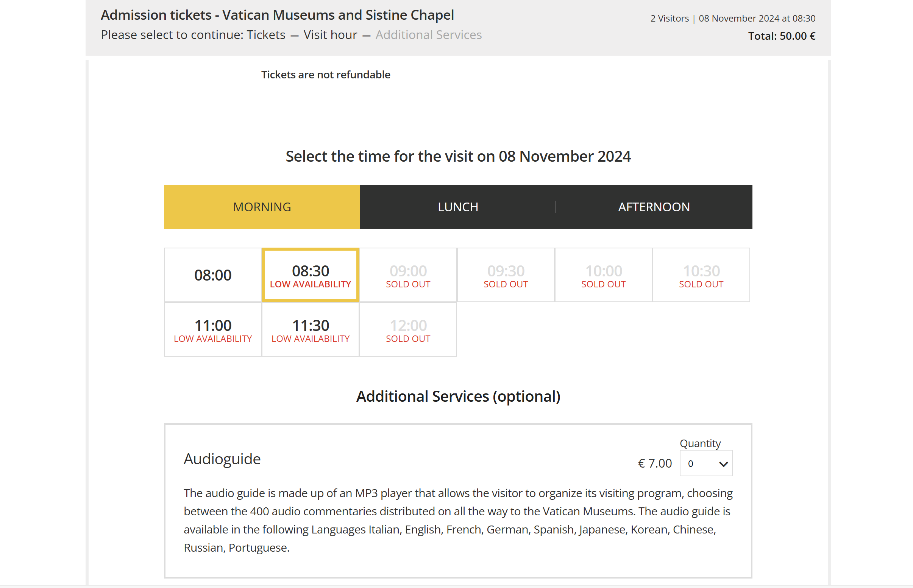
Task: Pick the 11:00 time slot
Action: point(213,330)
